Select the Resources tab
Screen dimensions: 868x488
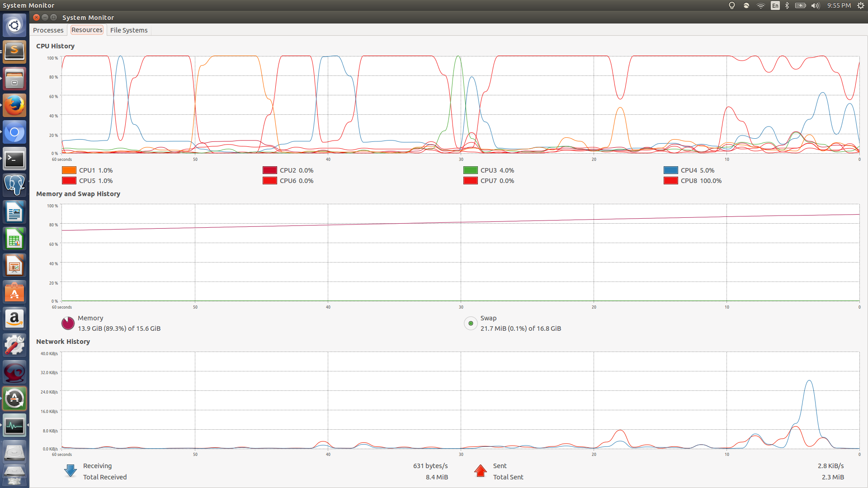pyautogui.click(x=87, y=30)
